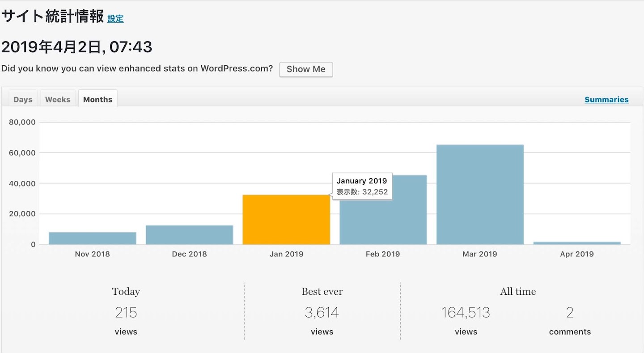Click the 80,000 y-axis value
Viewport: 644px width, 353px height.
22,122
